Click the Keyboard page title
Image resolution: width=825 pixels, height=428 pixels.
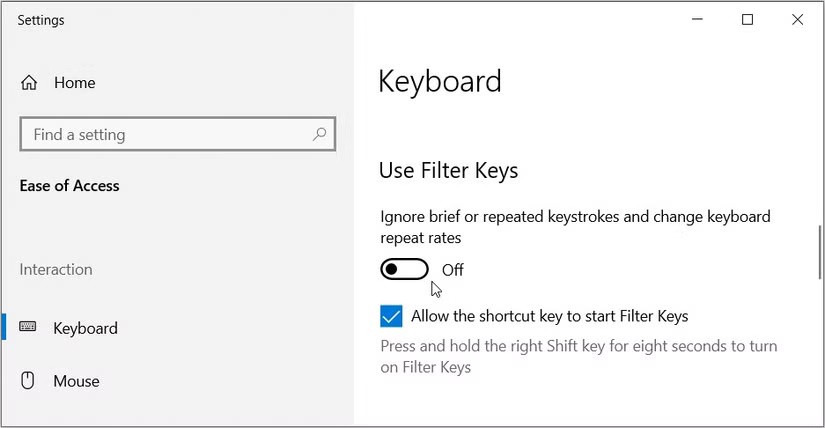[x=439, y=81]
